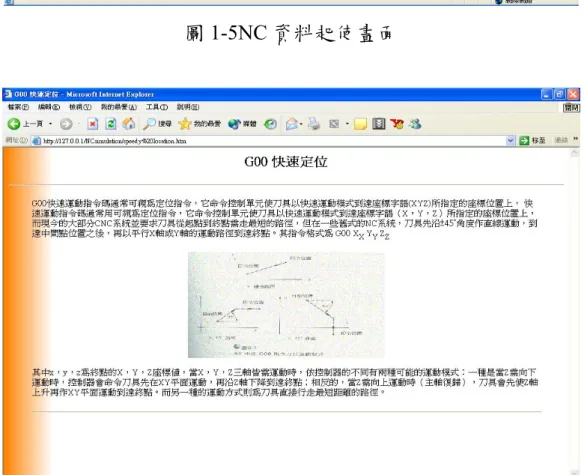Open the 我的最愛 (Favorites) menu
The width and height of the screenshot is (584, 475).
pos(119,107)
